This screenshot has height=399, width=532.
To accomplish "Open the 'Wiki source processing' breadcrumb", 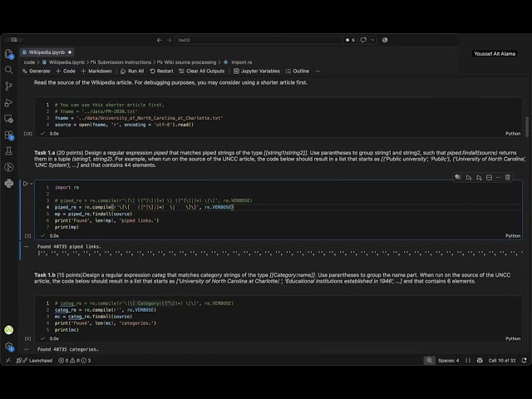I will click(x=186, y=62).
